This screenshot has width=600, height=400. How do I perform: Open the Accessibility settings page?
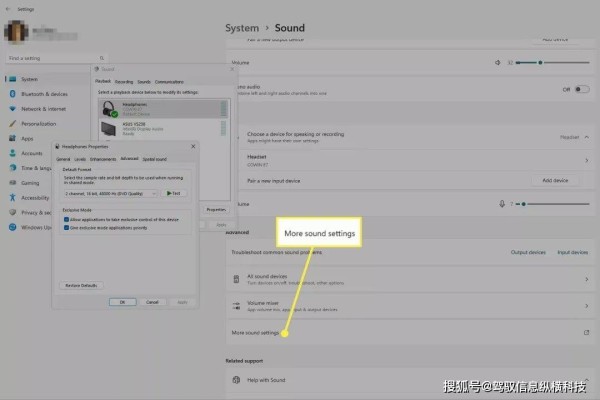click(x=35, y=198)
